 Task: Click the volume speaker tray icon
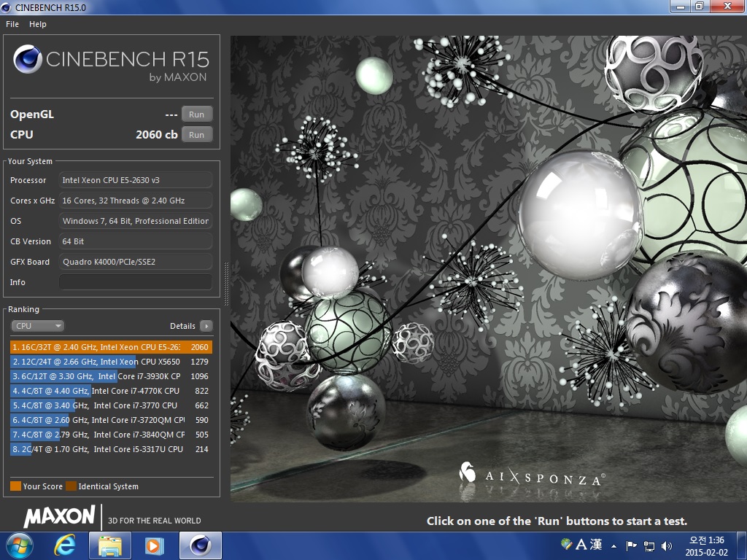(667, 546)
